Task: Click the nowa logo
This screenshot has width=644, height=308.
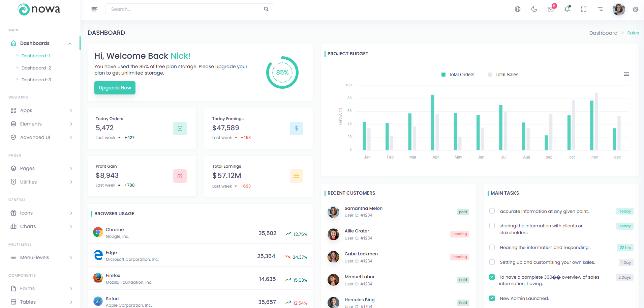Action: tap(39, 9)
